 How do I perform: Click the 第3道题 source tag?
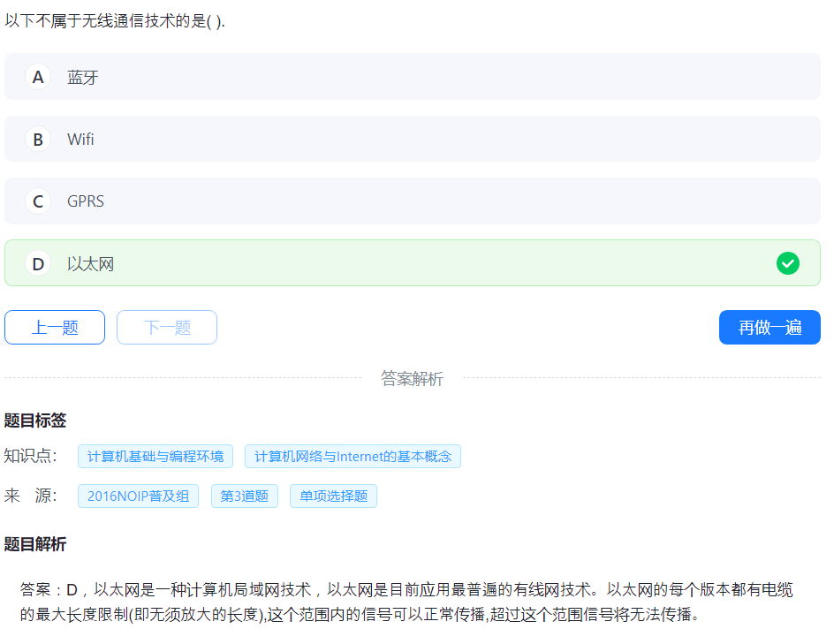click(x=245, y=496)
